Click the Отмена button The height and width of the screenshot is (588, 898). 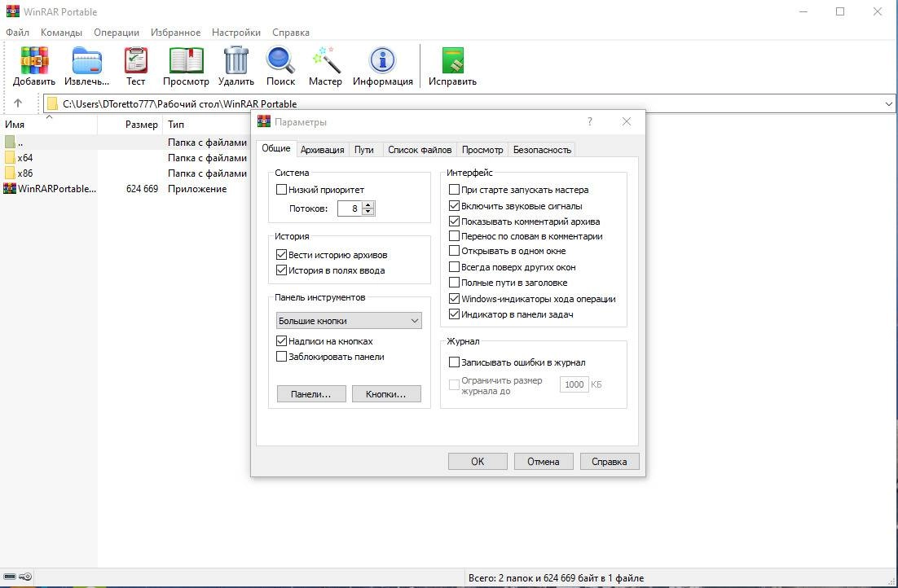[544, 462]
